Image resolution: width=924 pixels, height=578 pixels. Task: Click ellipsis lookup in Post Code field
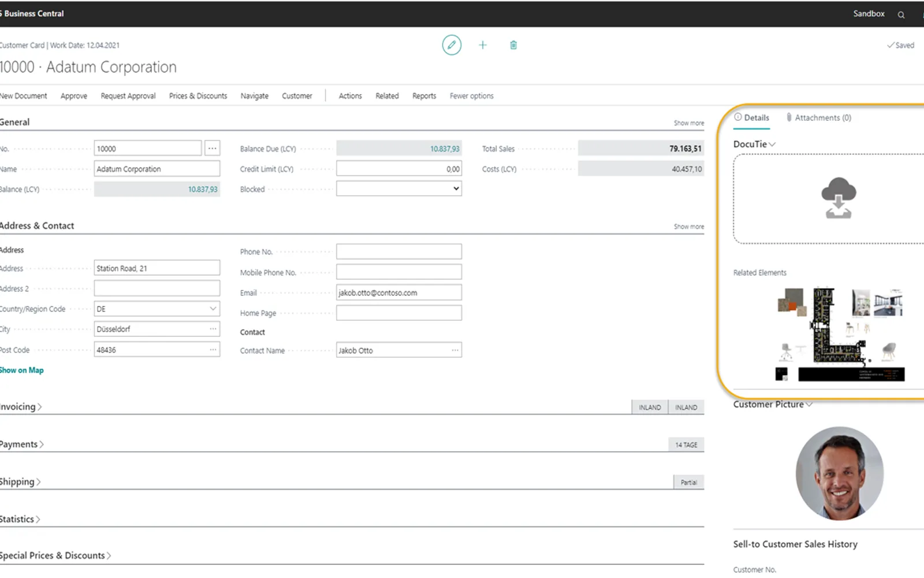213,350
